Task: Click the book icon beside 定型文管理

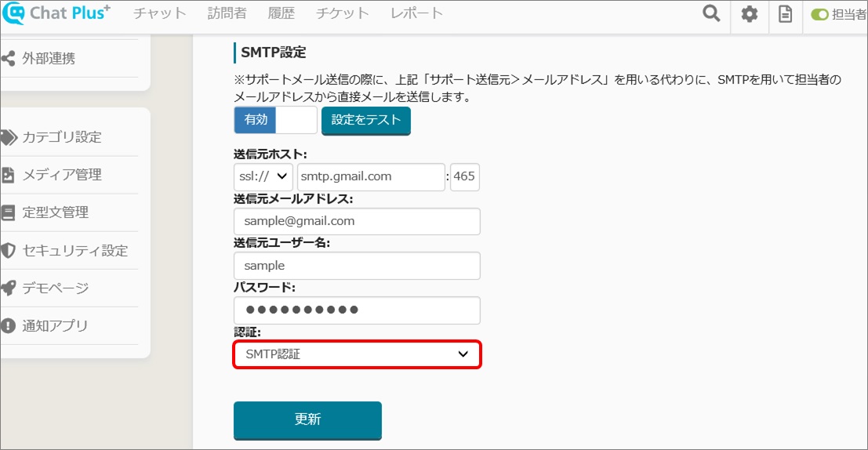Action: point(8,212)
